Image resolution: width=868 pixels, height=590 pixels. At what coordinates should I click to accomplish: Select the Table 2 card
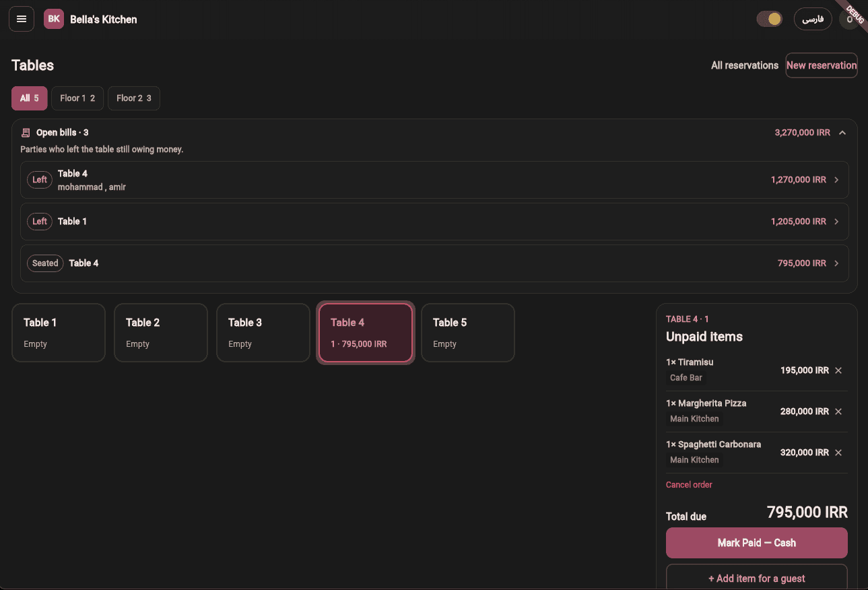pos(161,333)
